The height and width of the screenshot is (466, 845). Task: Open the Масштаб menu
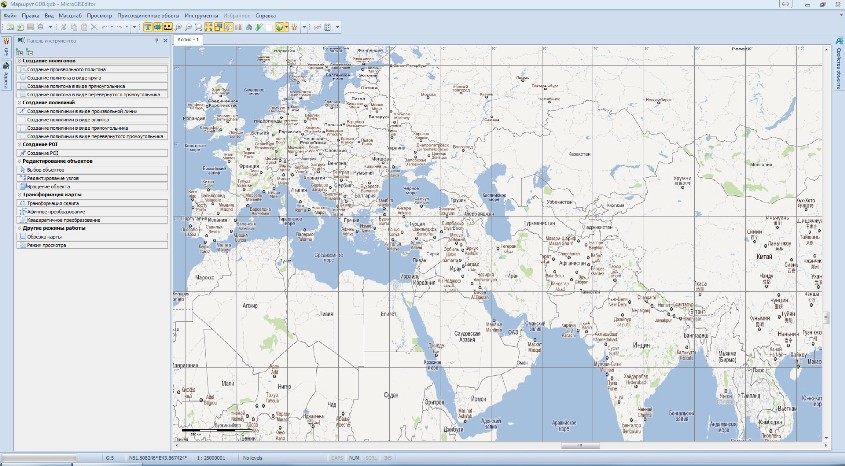point(70,16)
